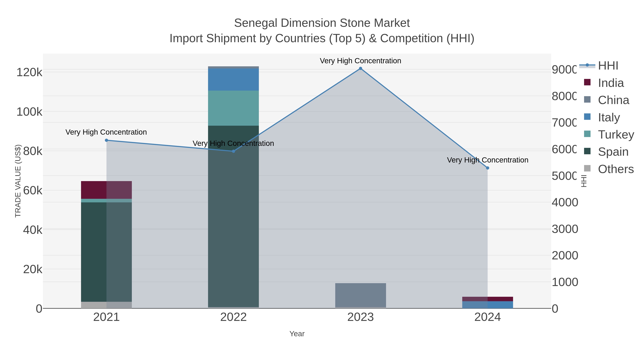This screenshot has height=362, width=644.
Task: Click the Very High Concentration label above 2021
Action: (106, 132)
